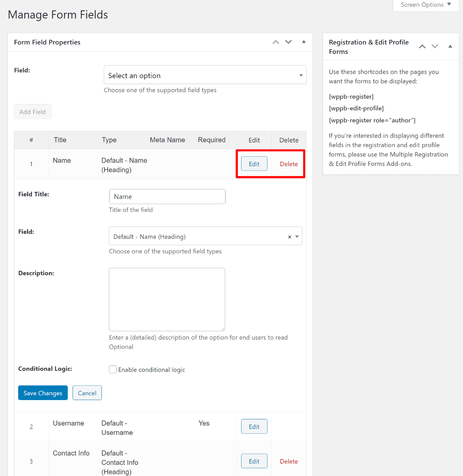463x476 pixels.
Task: Move Registration & Edit Profile Forms panel up
Action: (x=422, y=47)
